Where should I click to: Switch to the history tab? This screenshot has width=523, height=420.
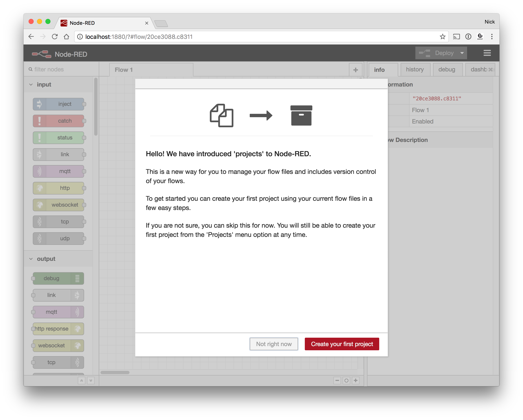[x=415, y=70]
